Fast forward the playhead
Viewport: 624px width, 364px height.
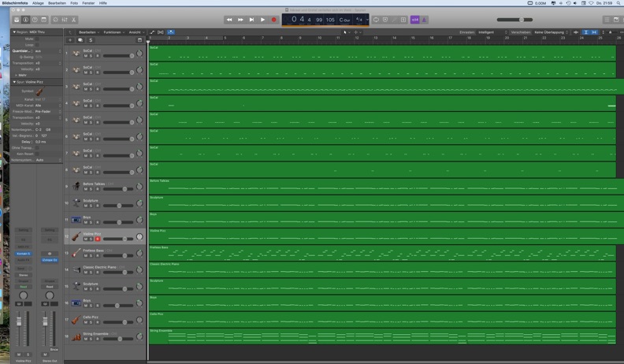coord(240,20)
